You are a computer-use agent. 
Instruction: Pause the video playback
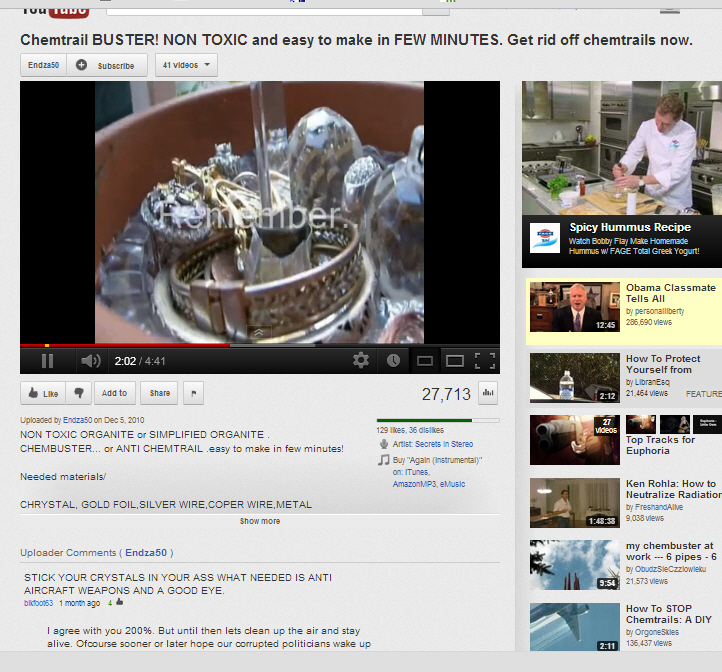click(x=47, y=361)
